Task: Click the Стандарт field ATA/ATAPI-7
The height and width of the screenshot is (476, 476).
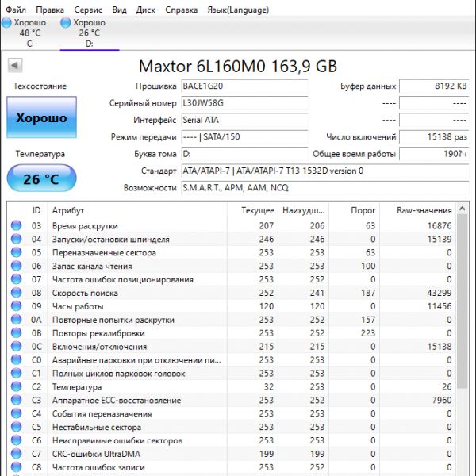Action: 325,171
